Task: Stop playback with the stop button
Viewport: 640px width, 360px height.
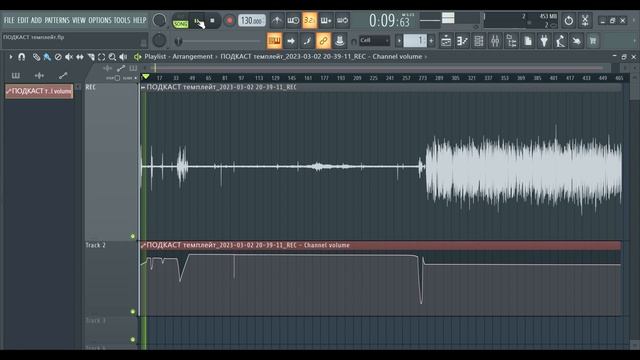Action: point(212,20)
